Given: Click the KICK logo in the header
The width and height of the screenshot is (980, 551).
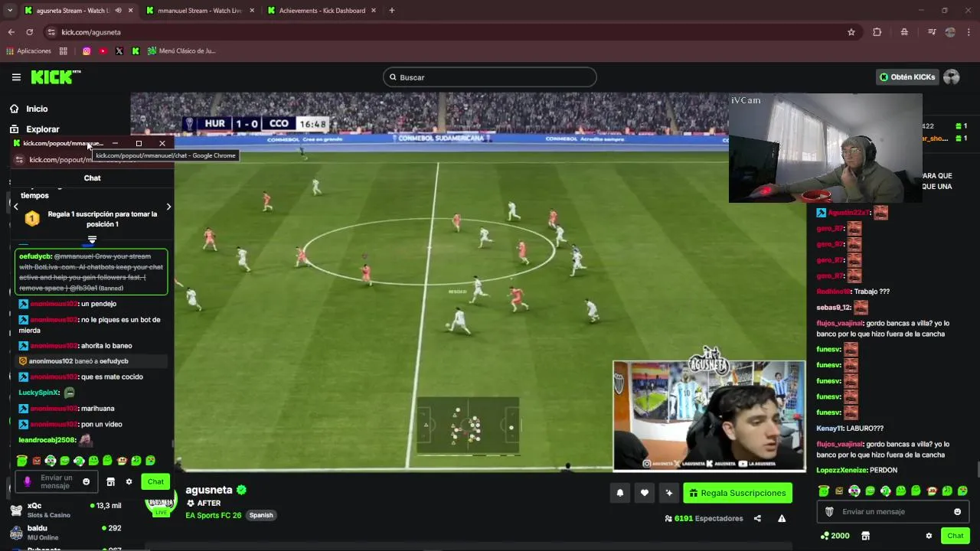Looking at the screenshot, I should coord(56,77).
